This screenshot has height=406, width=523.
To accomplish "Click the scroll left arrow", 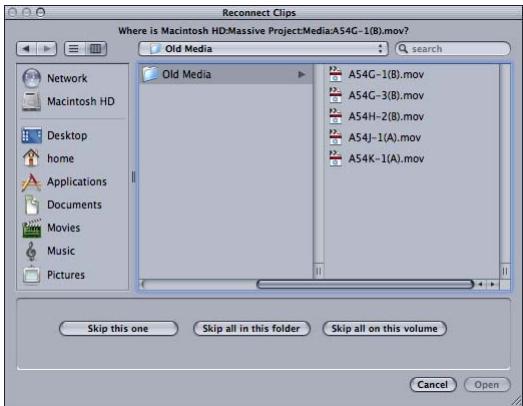I will tap(481, 285).
